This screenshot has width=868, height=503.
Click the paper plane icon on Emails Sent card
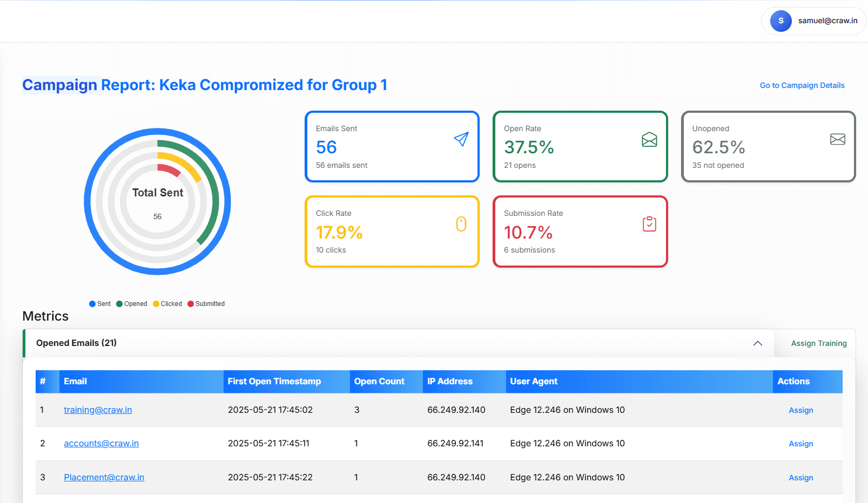(x=461, y=139)
